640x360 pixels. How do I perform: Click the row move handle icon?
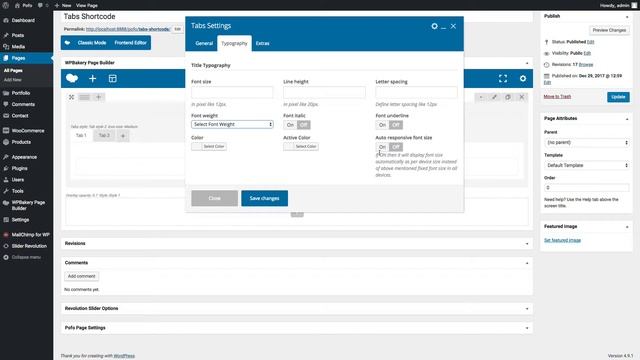[71, 97]
